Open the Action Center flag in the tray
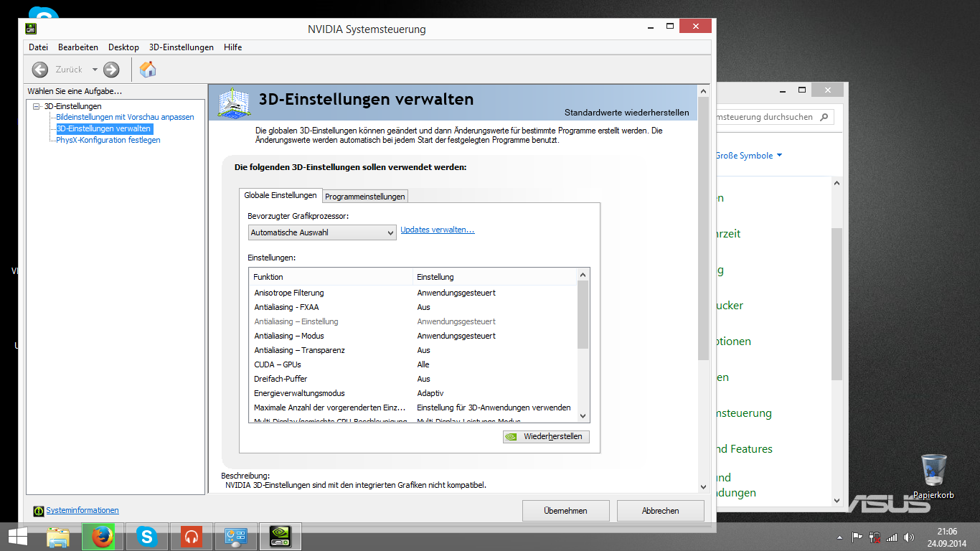 coord(857,537)
